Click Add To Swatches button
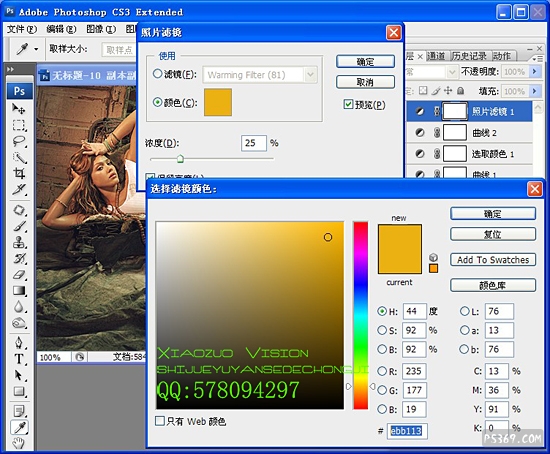Screen dimensions: 550x454 pyautogui.click(x=493, y=260)
